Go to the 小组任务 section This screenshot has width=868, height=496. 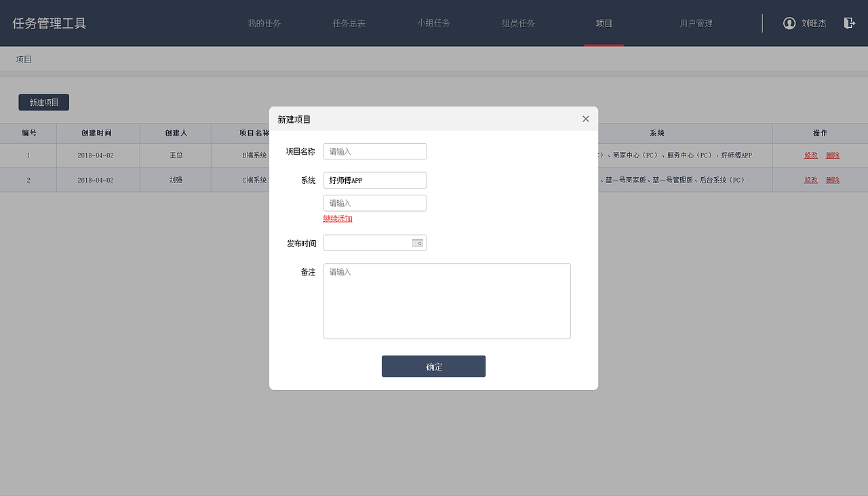434,22
